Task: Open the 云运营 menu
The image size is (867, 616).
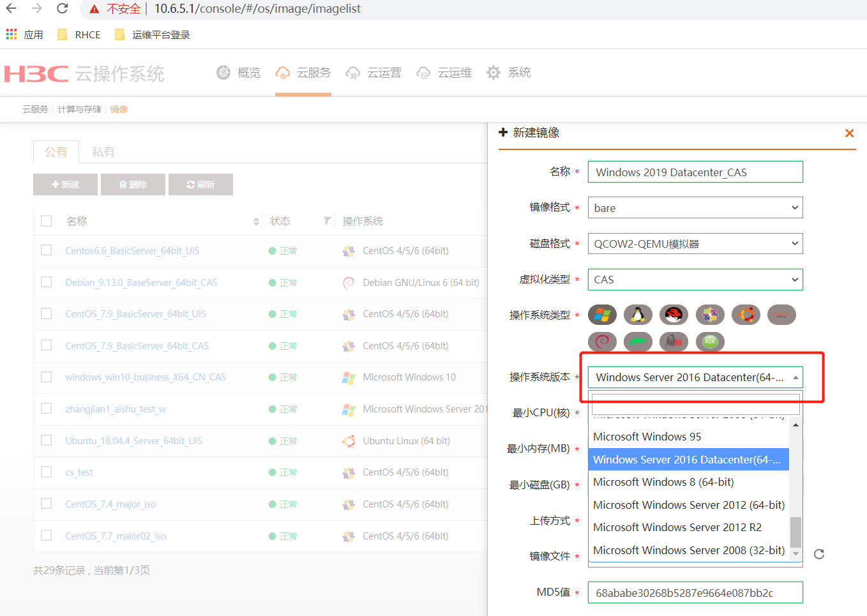Action: 373,73
